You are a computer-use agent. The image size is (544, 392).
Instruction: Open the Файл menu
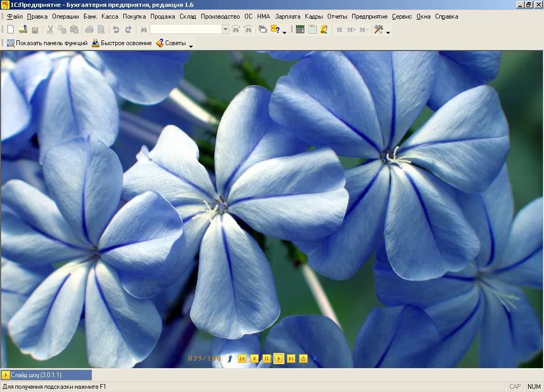[x=14, y=16]
